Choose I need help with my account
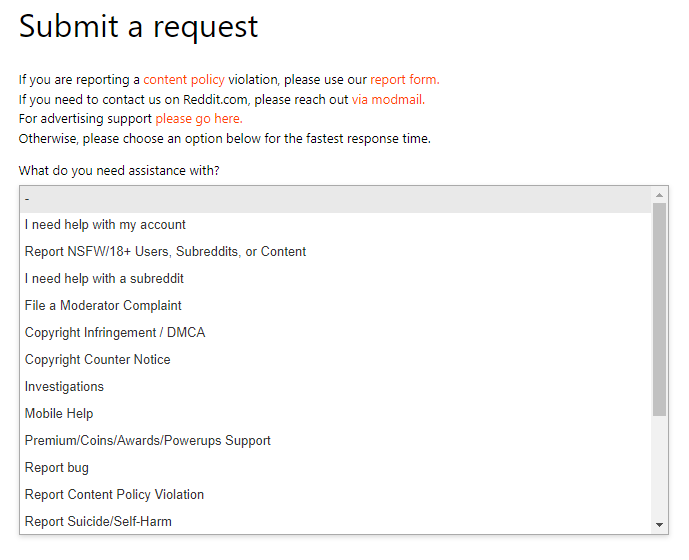Image resolution: width=689 pixels, height=560 pixels. (105, 225)
